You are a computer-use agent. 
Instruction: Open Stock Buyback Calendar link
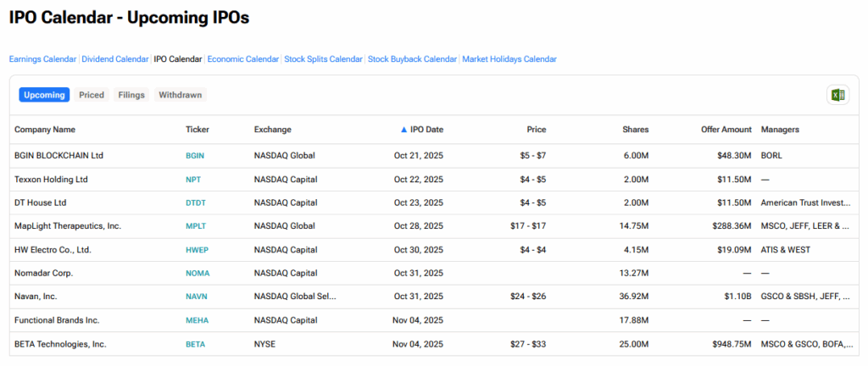(412, 59)
